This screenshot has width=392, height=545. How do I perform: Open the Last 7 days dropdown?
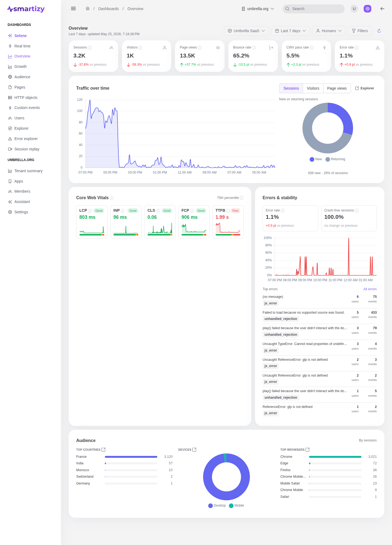point(290,31)
